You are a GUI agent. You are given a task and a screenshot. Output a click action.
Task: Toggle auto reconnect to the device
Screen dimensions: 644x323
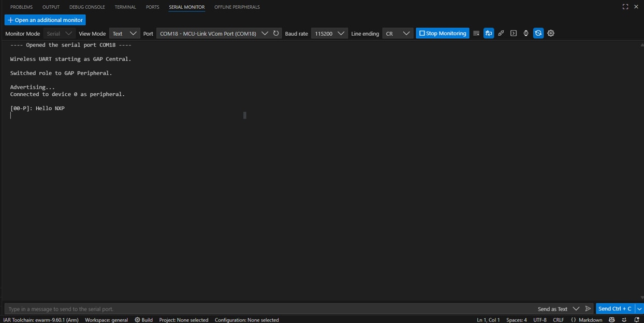[538, 33]
